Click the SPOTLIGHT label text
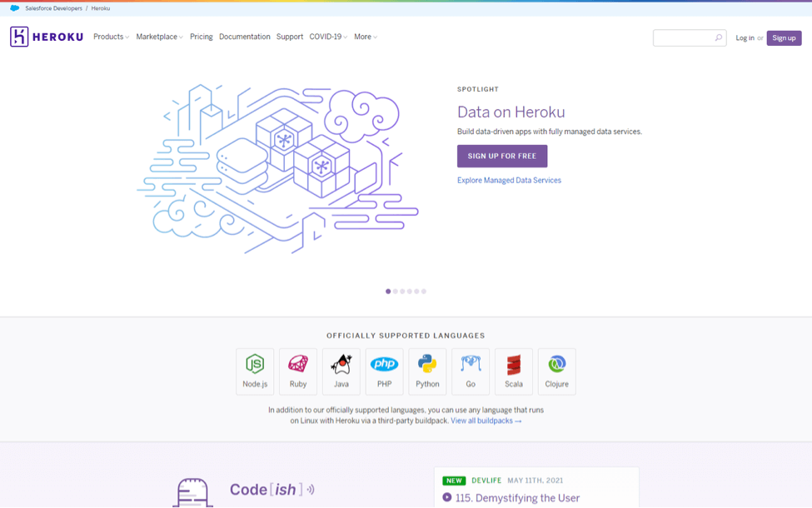The height and width of the screenshot is (508, 812). [x=477, y=89]
